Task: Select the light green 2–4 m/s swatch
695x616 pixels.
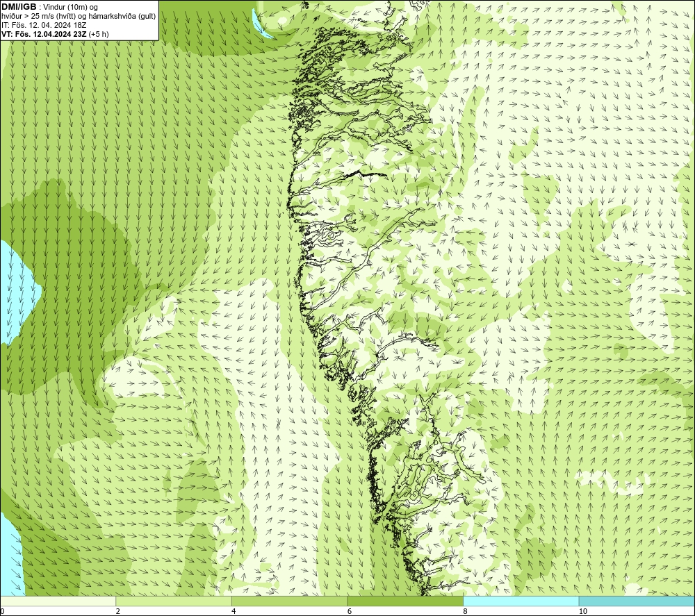Action: point(174,601)
